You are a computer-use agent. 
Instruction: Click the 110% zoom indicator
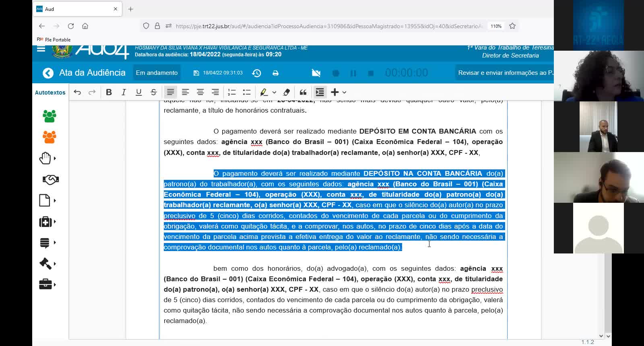pyautogui.click(x=496, y=26)
